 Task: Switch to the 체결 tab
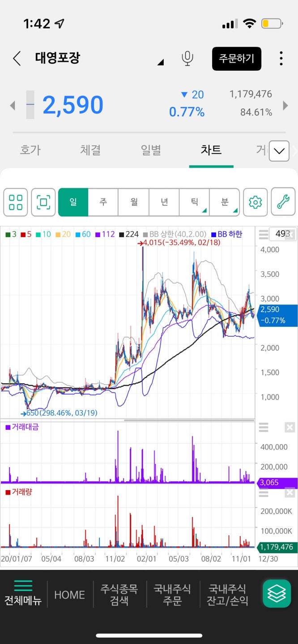tap(90, 150)
